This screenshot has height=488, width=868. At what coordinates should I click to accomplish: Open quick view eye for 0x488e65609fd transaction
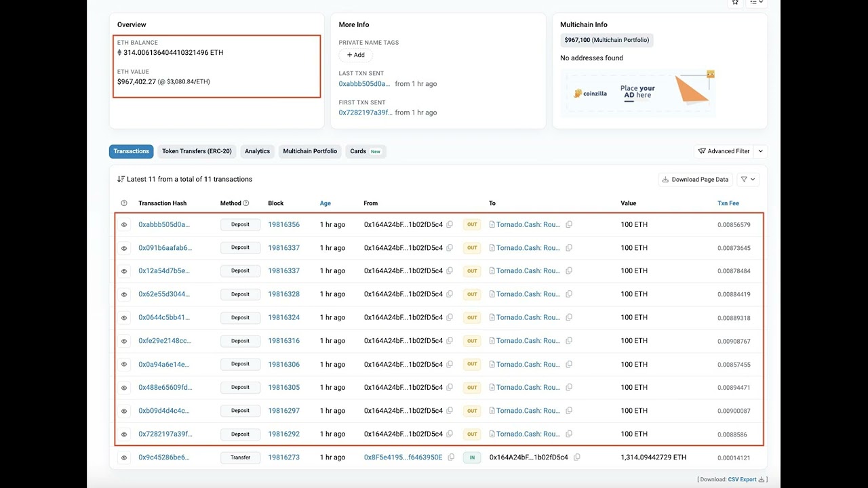tap(124, 388)
